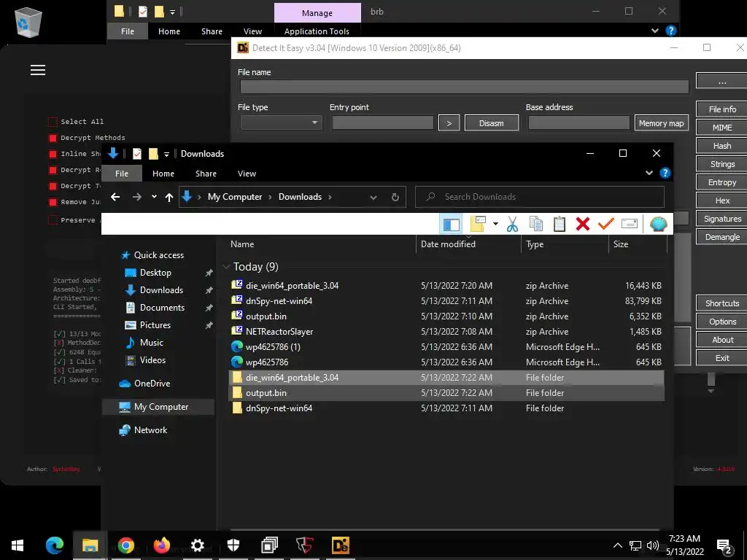Toggle the Select All checkbox
This screenshot has height=560, width=747.
tap(53, 122)
